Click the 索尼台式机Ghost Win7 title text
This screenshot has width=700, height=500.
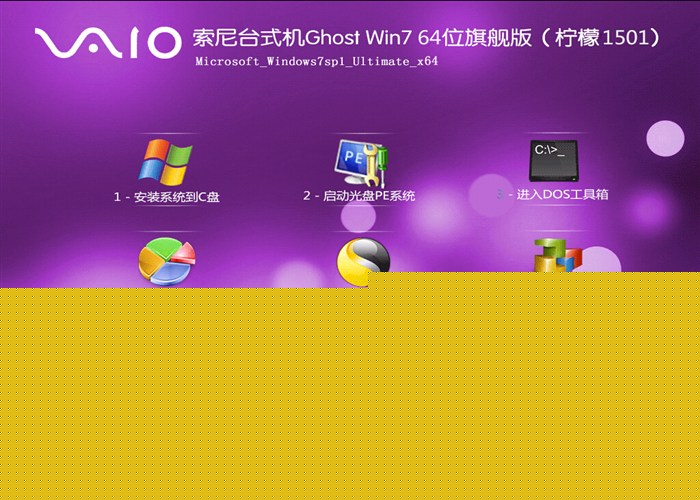(288, 39)
